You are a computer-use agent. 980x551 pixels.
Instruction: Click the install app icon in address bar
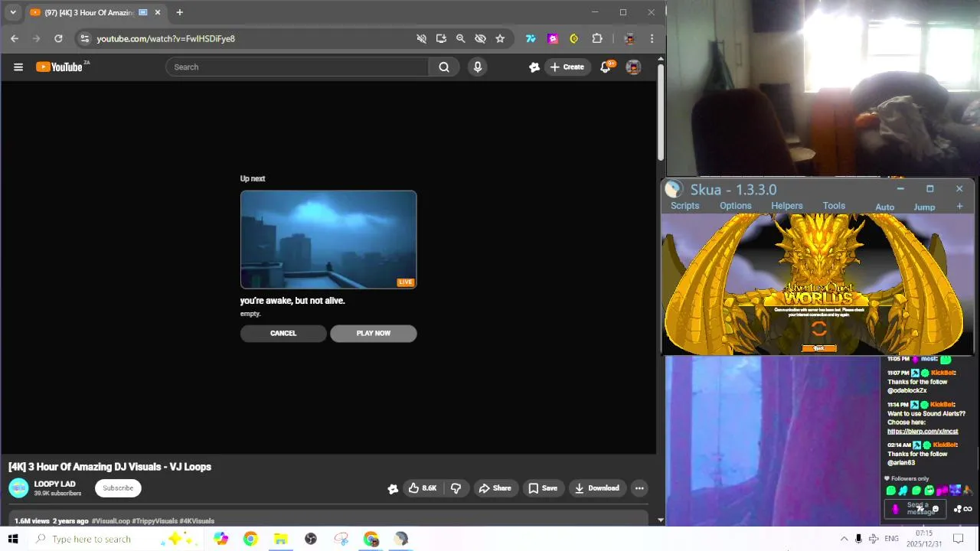tap(441, 38)
